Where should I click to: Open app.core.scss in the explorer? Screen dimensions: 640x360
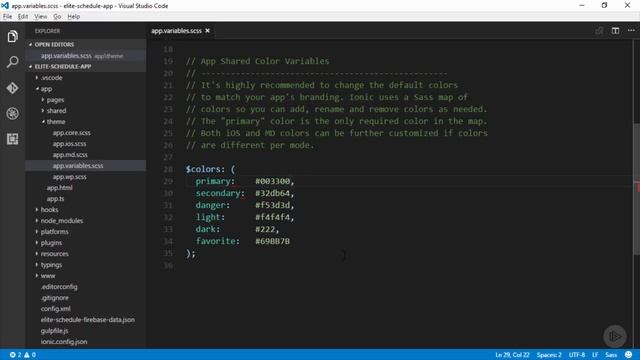click(71, 133)
